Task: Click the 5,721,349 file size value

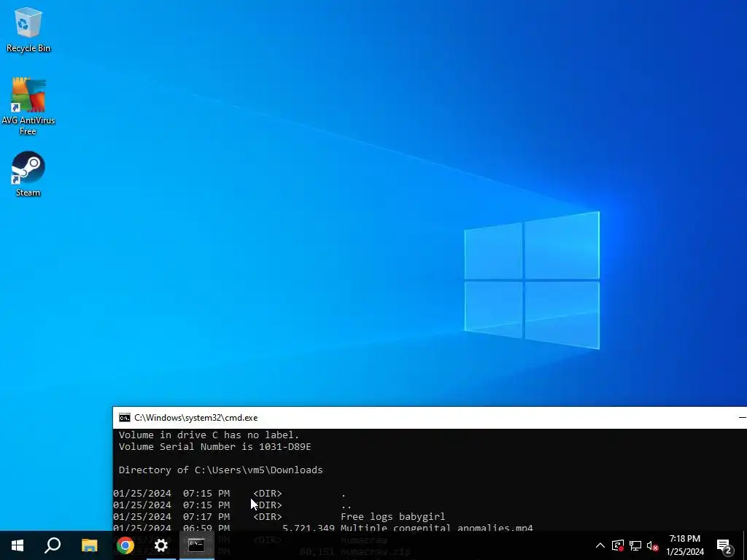Action: 309,528
